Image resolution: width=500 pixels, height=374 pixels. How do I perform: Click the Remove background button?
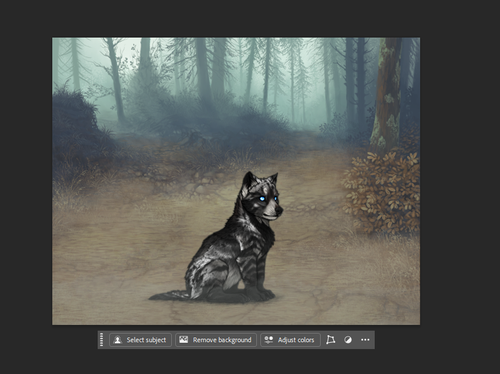(216, 340)
